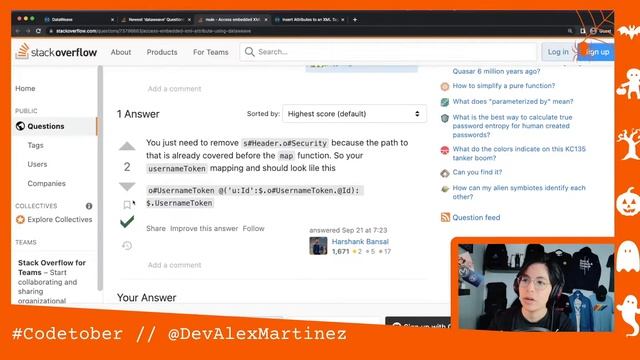This screenshot has height=360, width=640.
Task: Upvote the answer by Harshank Bansal
Action: 127,146
